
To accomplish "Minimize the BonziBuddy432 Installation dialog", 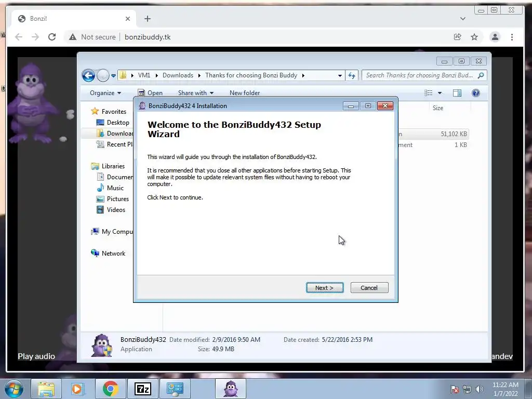I will coord(351,106).
